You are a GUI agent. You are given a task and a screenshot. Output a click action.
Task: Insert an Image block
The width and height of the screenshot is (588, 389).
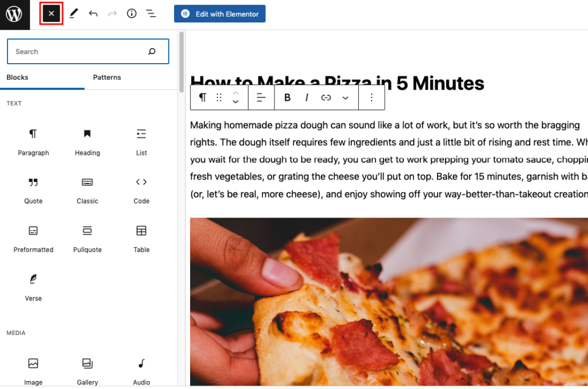click(33, 371)
